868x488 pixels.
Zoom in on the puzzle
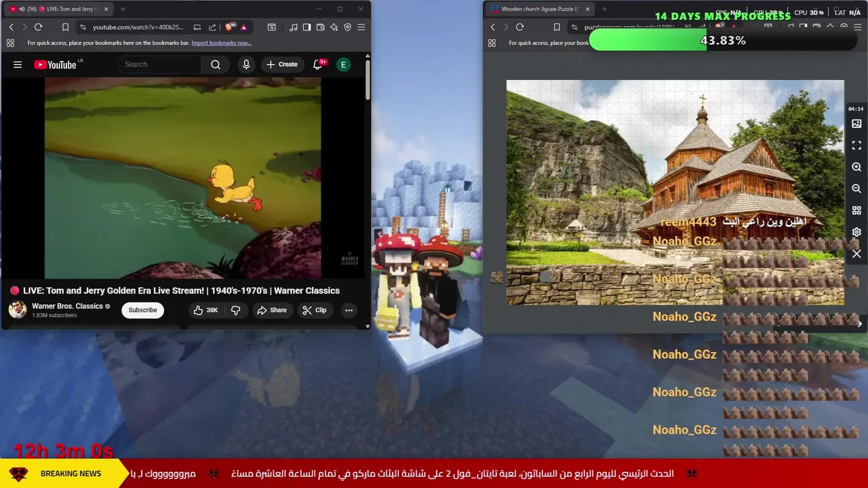click(x=856, y=167)
